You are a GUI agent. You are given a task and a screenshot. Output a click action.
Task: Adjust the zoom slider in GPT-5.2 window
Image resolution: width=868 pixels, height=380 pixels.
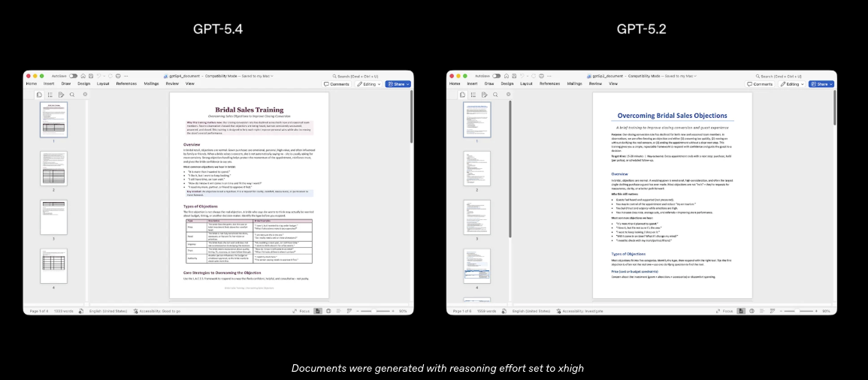[797, 311]
